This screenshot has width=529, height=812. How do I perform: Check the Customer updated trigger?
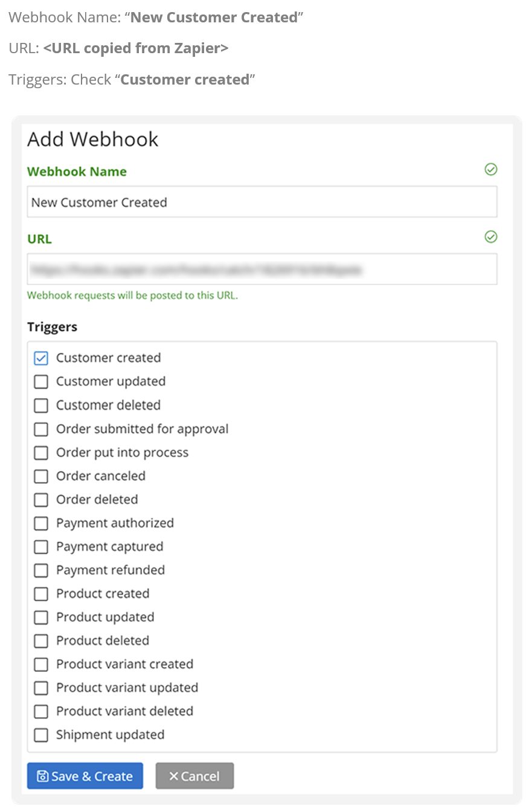(x=41, y=382)
